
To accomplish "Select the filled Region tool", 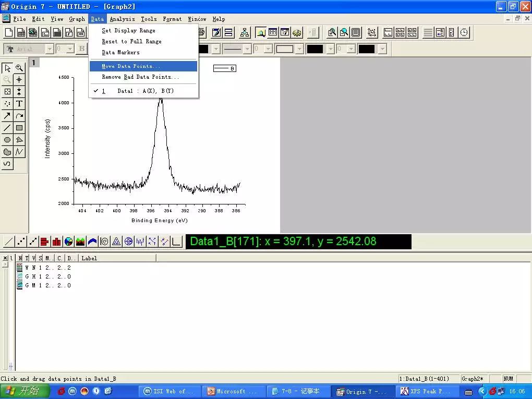I will point(7,152).
